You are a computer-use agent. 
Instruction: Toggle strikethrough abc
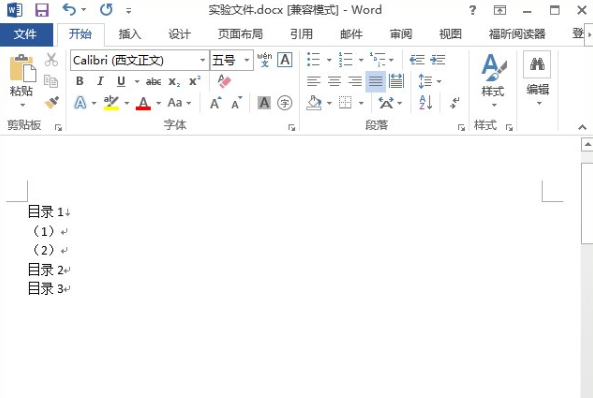coord(154,81)
